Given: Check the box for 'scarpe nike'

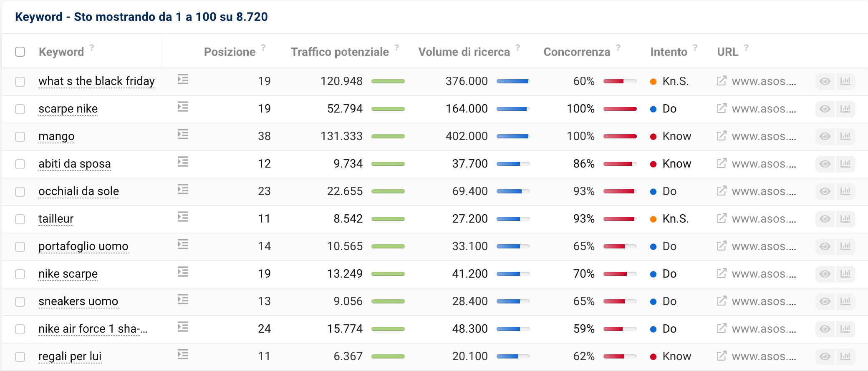Looking at the screenshot, I should tap(20, 109).
